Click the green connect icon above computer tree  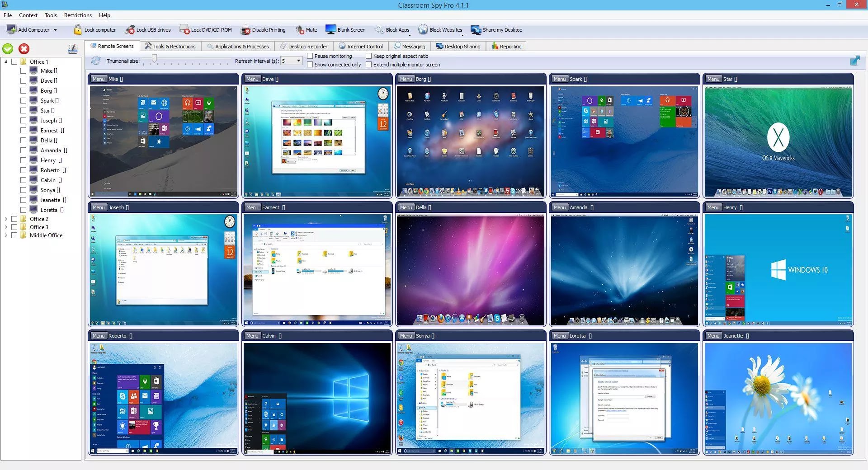click(x=8, y=48)
